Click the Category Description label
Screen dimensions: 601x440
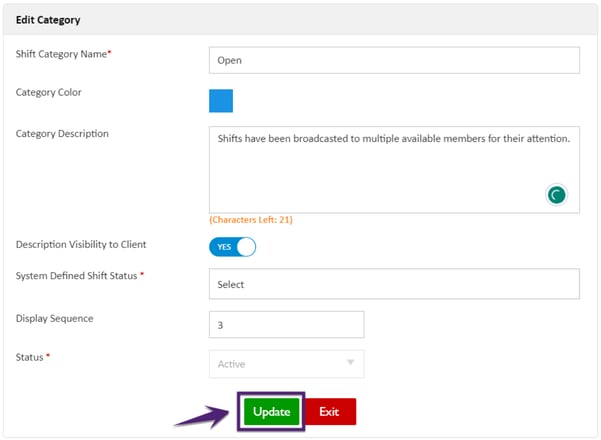point(62,134)
